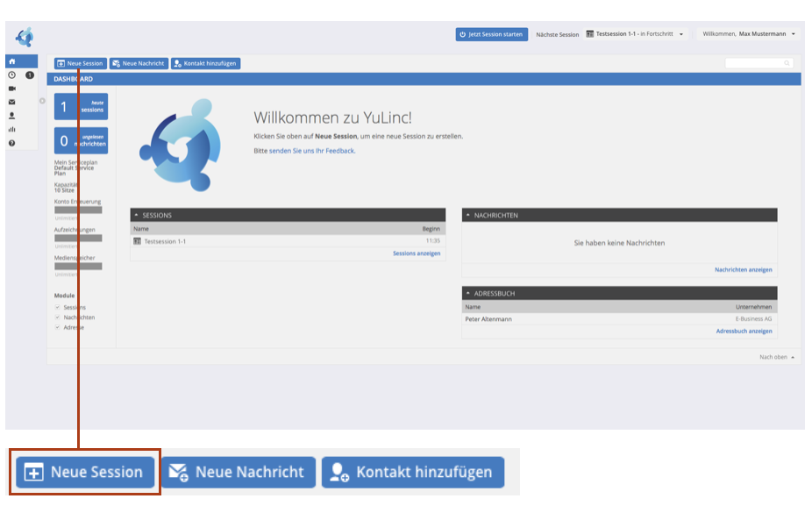
Task: Start a session with Jetzt Session starten
Action: coord(491,34)
